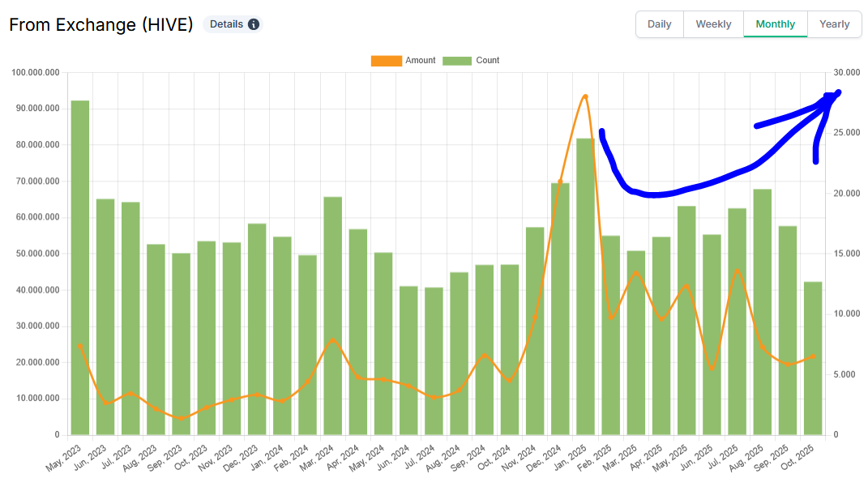Switch chart to Yearly view

[834, 24]
